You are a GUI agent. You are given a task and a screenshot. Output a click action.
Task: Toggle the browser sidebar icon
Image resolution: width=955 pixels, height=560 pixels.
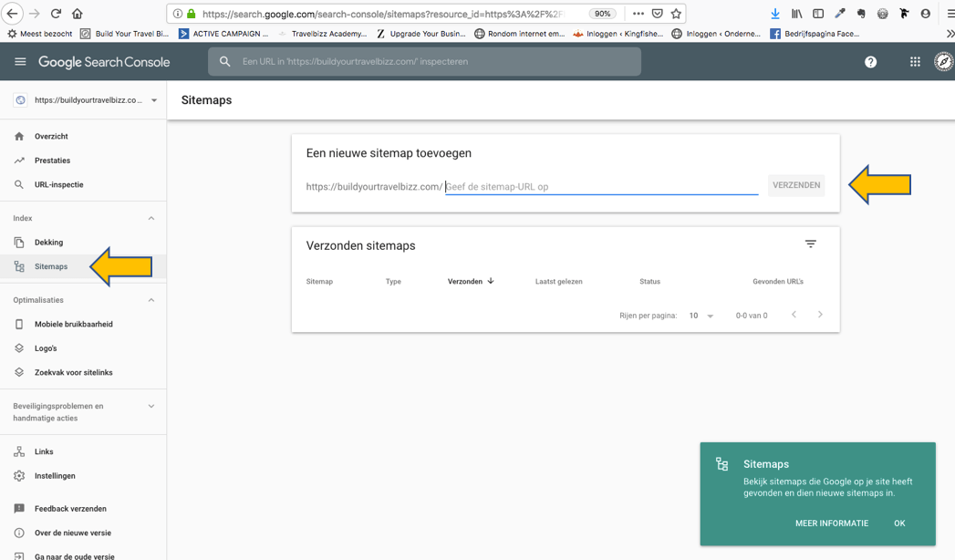click(818, 14)
